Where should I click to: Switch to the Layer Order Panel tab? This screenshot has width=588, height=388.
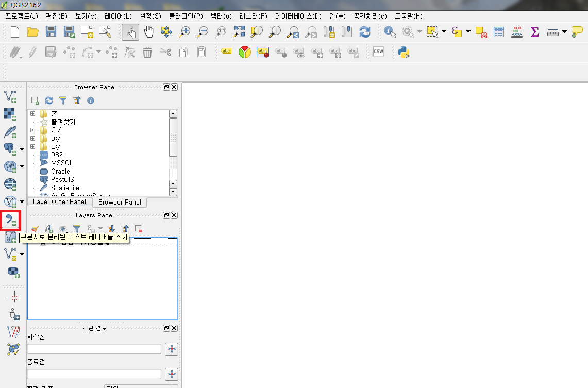pos(59,201)
